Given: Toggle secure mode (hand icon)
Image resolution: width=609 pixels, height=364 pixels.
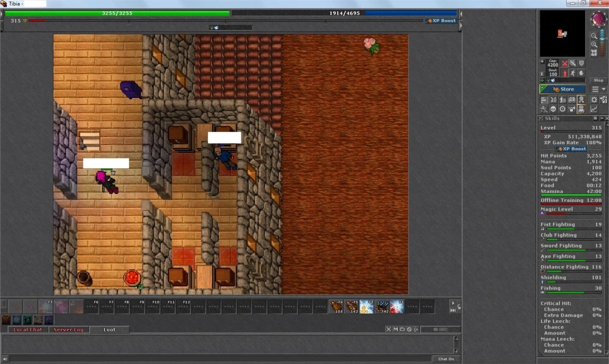Looking at the screenshot, I should pos(582,73).
